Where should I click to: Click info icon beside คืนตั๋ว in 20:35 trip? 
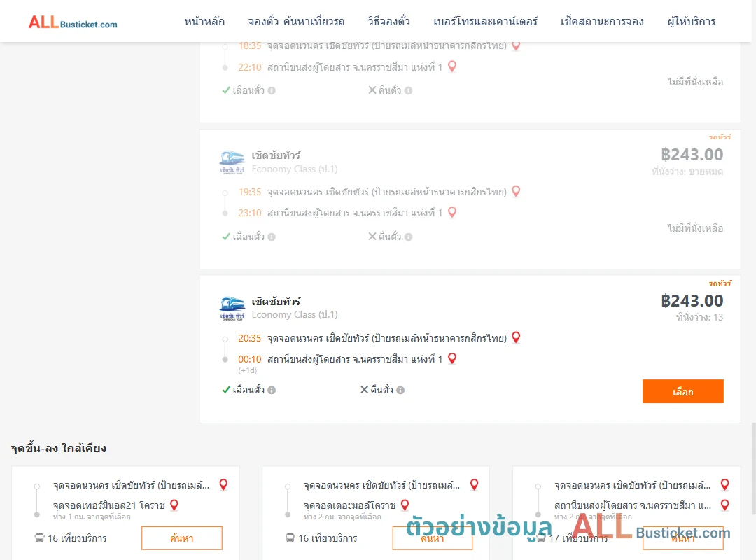400,390
